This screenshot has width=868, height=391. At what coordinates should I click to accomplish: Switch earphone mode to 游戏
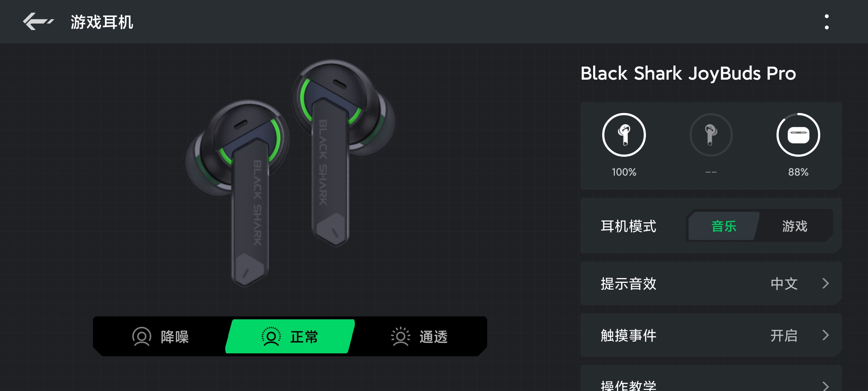click(x=795, y=226)
